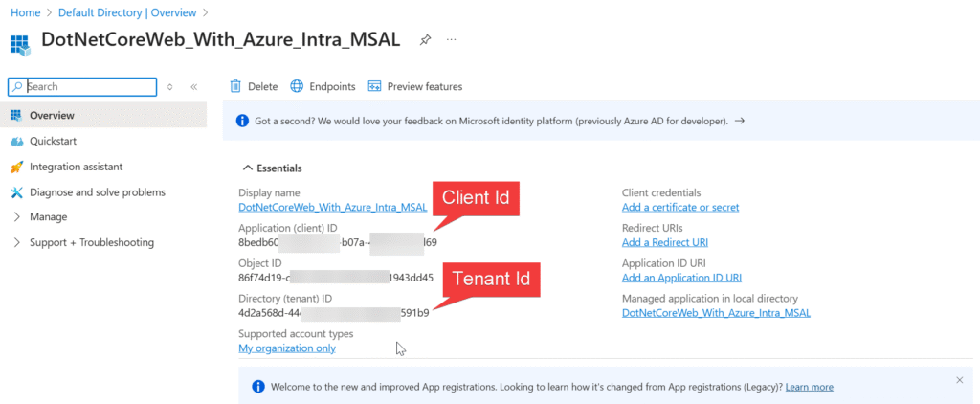Image resolution: width=980 pixels, height=404 pixels.
Task: Click the Object ID value
Action: [x=336, y=278]
